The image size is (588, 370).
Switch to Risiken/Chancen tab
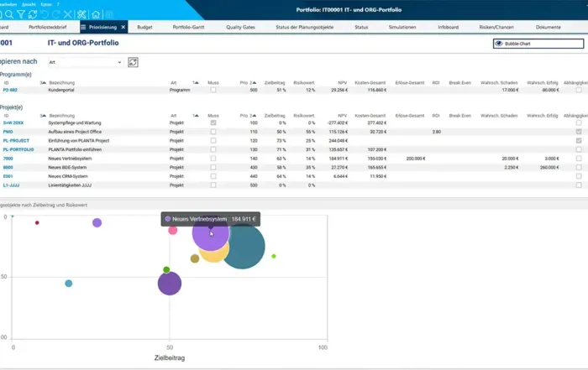[x=496, y=27]
